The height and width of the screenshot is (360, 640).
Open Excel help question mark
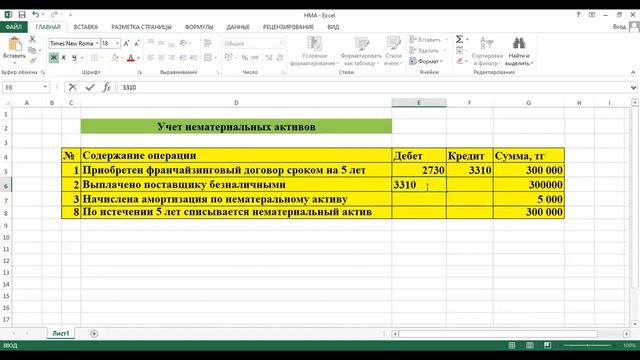point(578,15)
